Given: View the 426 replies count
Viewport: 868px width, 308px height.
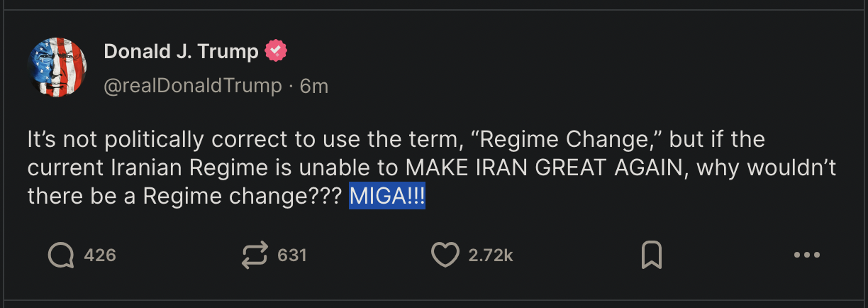Looking at the screenshot, I should click(x=100, y=255).
